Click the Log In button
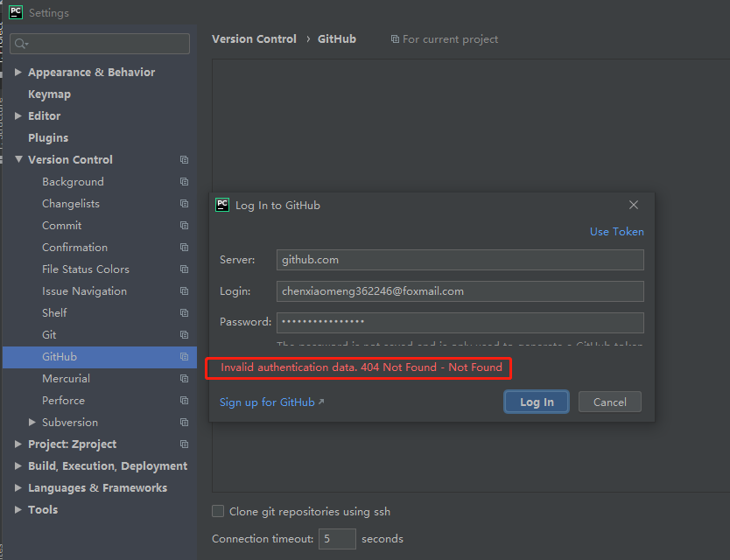This screenshot has height=560, width=730. tap(537, 402)
